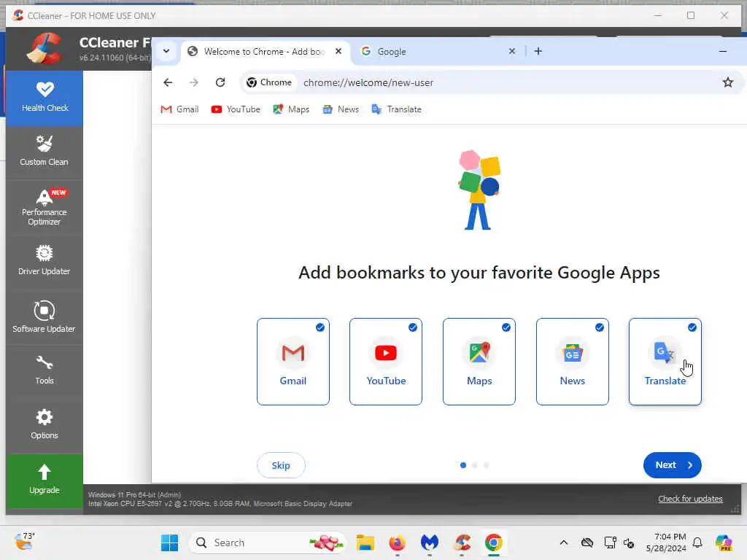Open Health Check in CCleaner sidebar
The height and width of the screenshot is (560, 747).
tap(44, 98)
